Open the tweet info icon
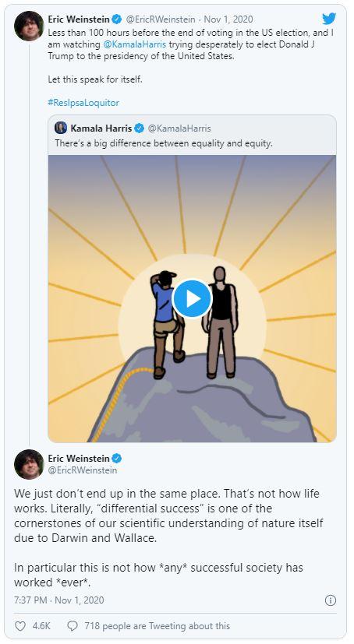The image size is (354, 644). [330, 600]
